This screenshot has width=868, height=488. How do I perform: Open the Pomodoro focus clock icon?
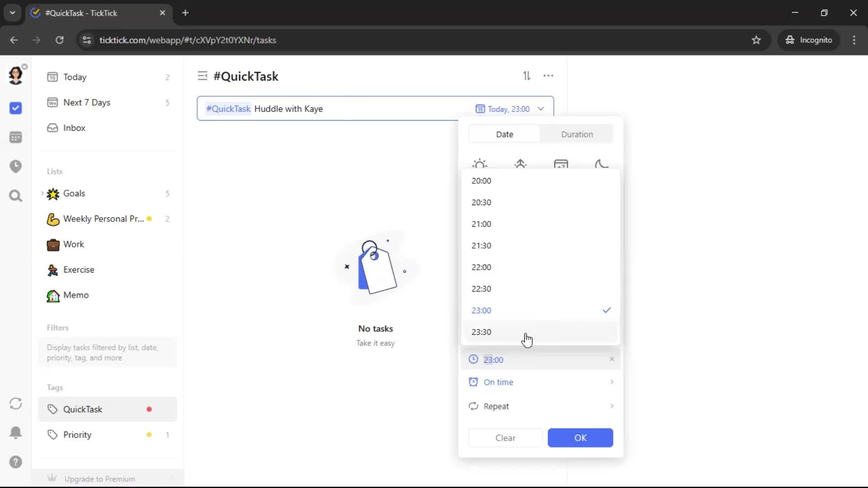(x=15, y=166)
